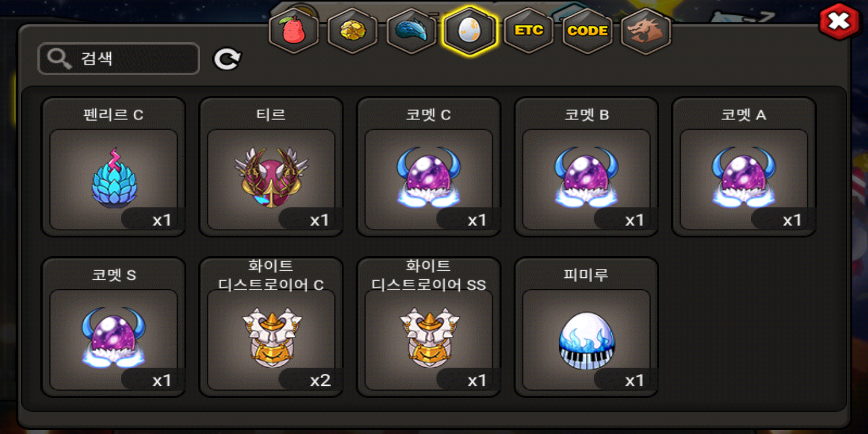Choose the 티르 winged crimson egg
The width and height of the screenshot is (868, 434).
coord(271,167)
